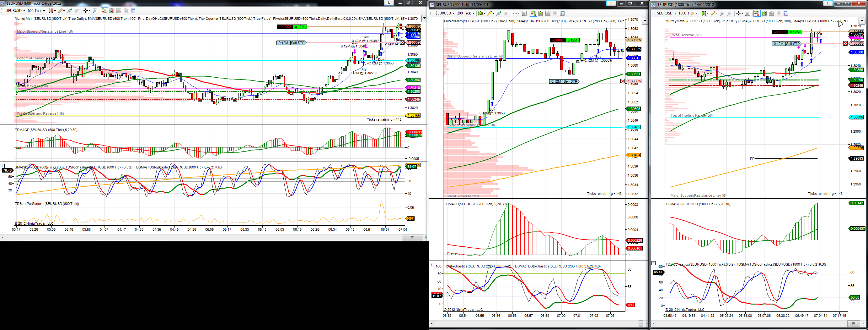Screen dimensions: 868x330
Task: Open $EURUSD instrument dropdown in 200 Tick window
Action: [x=445, y=13]
